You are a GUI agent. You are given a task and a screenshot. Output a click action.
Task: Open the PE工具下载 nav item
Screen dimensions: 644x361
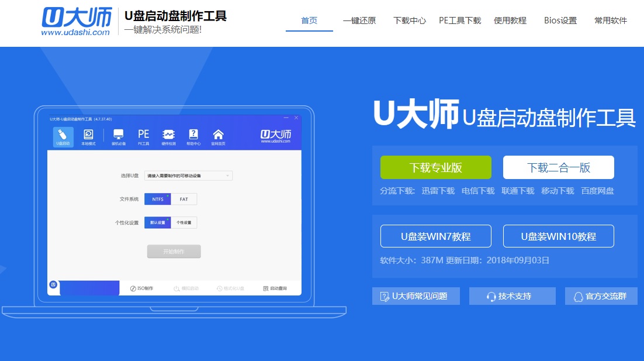point(460,20)
